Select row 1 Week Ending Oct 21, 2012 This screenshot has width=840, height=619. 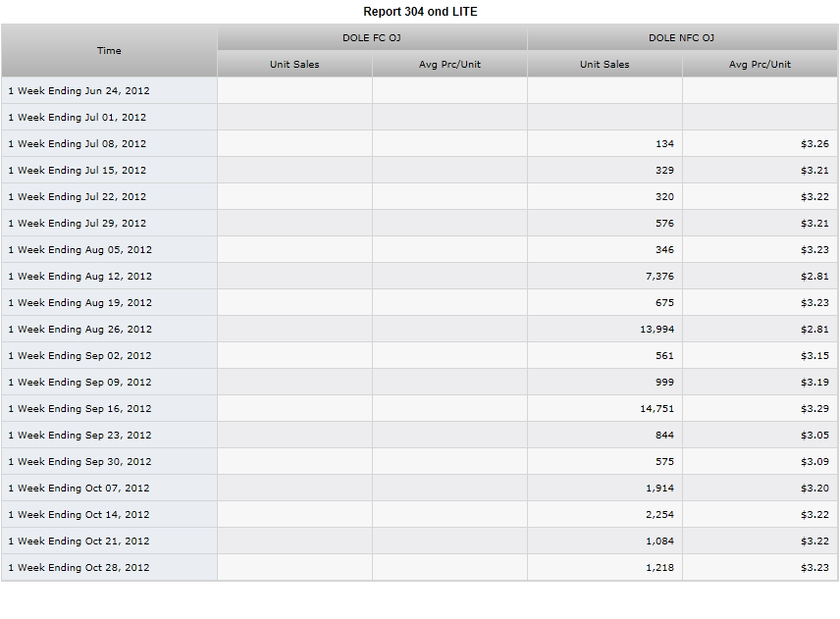coord(419,541)
